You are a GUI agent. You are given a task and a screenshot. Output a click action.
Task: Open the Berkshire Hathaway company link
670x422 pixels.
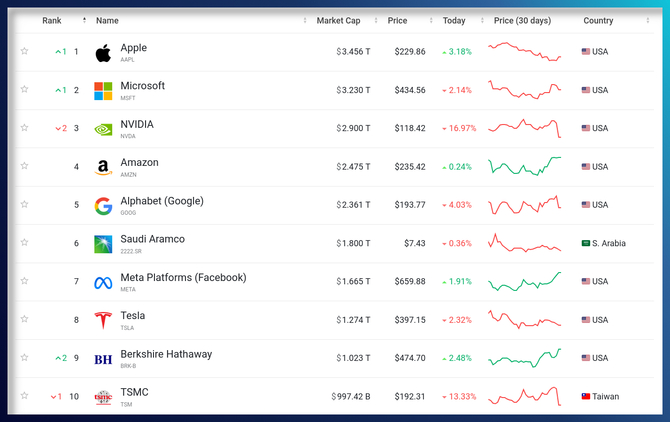[166, 355]
